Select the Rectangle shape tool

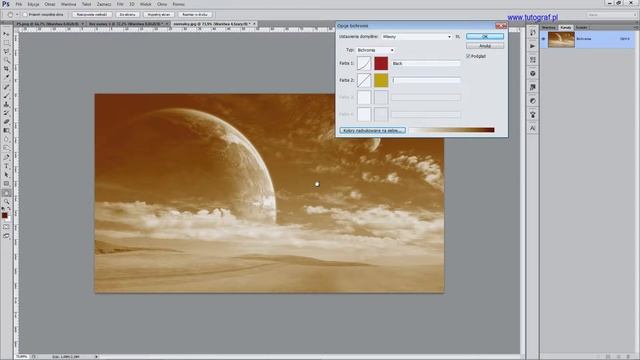click(x=6, y=184)
